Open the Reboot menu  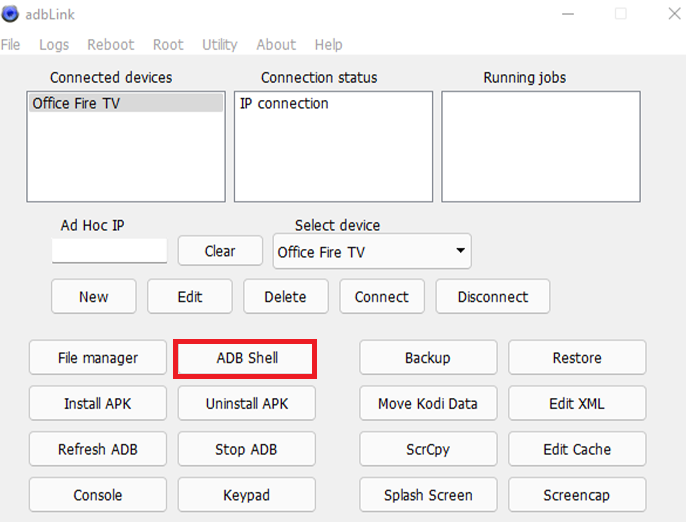[x=111, y=45]
